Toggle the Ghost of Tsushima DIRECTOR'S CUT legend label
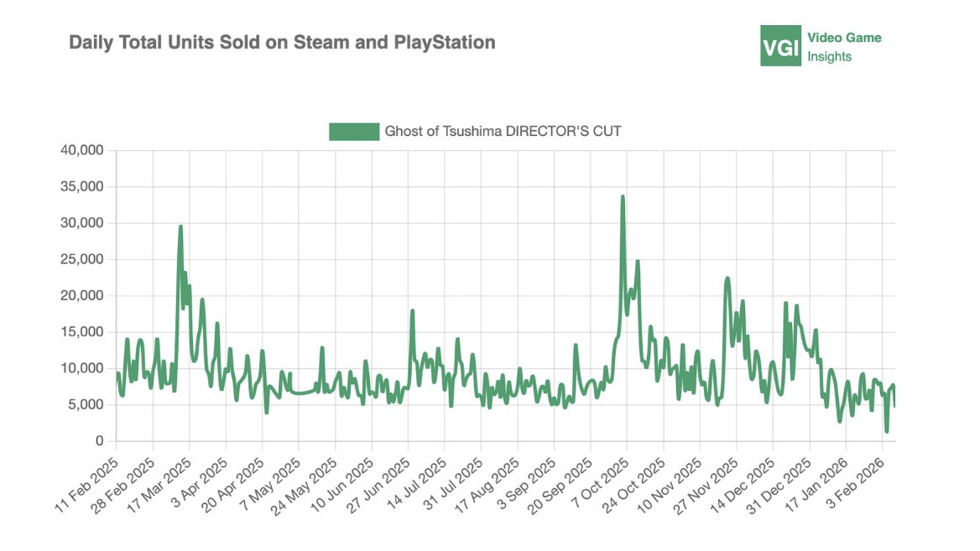This screenshot has width=980, height=551. tap(503, 131)
